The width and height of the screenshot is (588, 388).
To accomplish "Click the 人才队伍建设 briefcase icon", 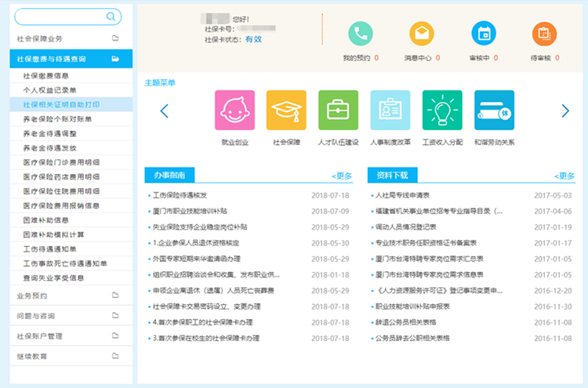I will [338, 111].
